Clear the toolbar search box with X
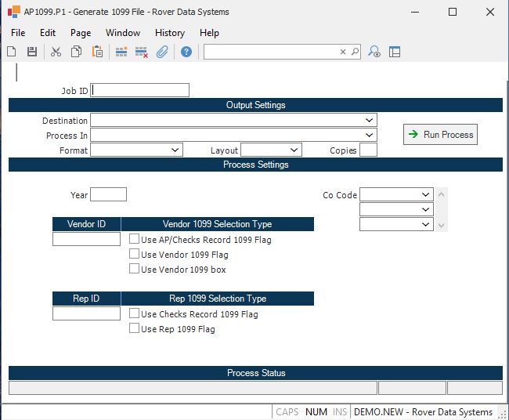The width and height of the screenshot is (509, 420). 343,52
